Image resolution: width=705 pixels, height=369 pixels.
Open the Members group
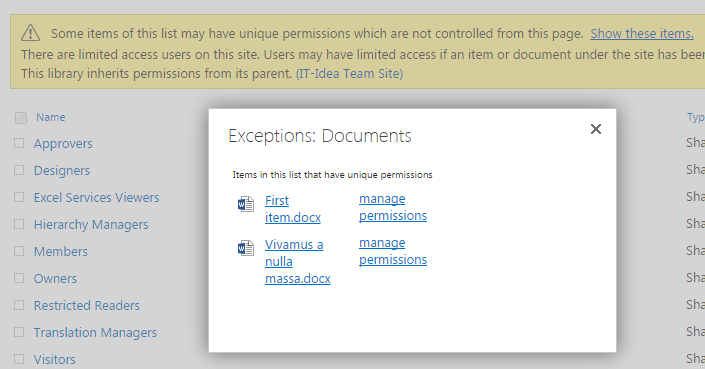[61, 252]
